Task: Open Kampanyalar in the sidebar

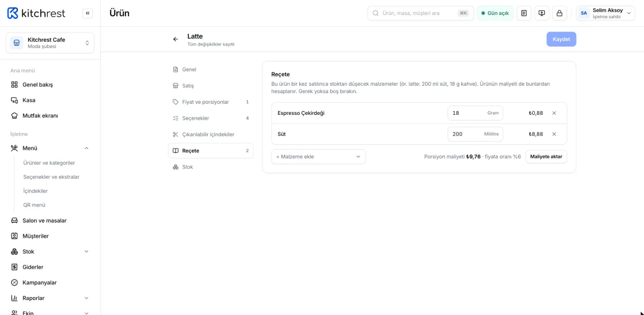Action: (50, 283)
